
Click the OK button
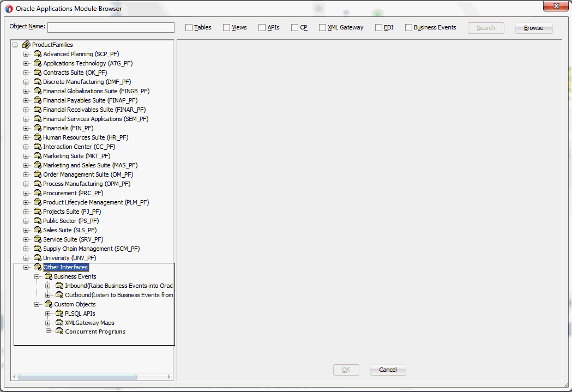[x=346, y=370]
